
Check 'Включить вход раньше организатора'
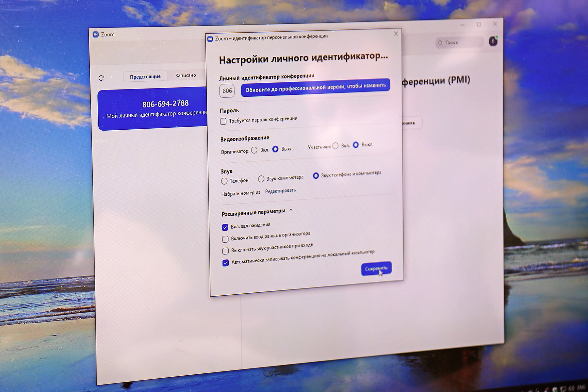225,239
